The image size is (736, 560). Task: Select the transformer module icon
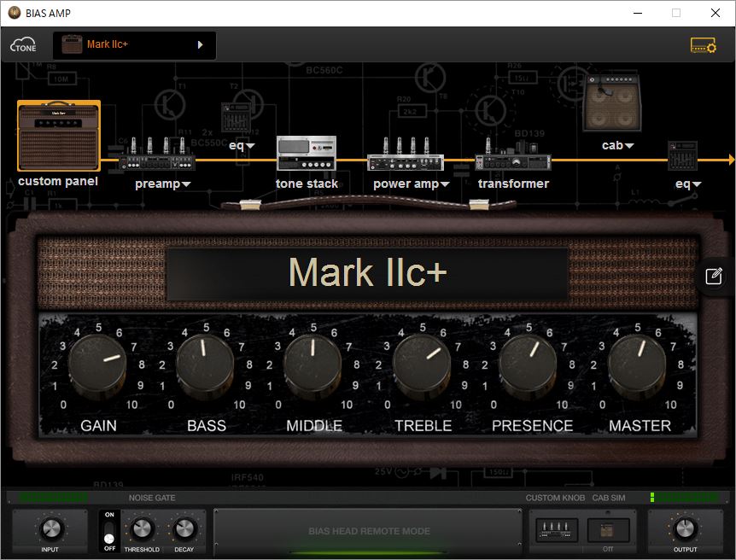(512, 155)
